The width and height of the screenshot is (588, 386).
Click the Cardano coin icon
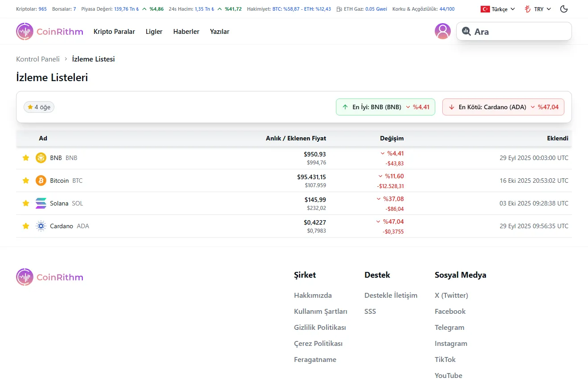(41, 226)
